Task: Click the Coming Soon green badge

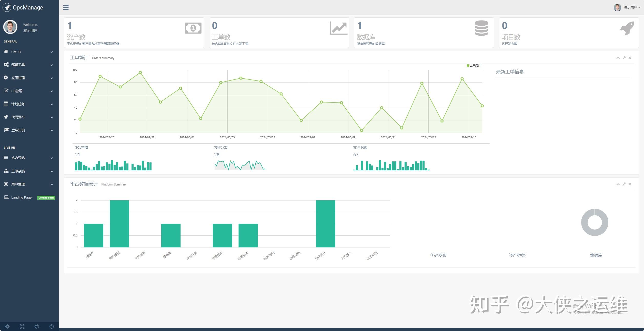Action: pyautogui.click(x=46, y=198)
